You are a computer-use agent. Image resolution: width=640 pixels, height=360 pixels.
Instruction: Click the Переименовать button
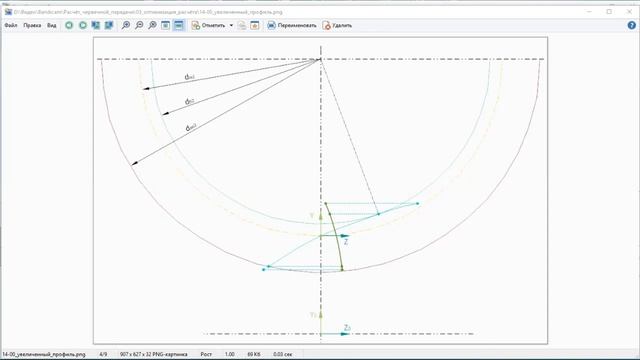point(292,25)
